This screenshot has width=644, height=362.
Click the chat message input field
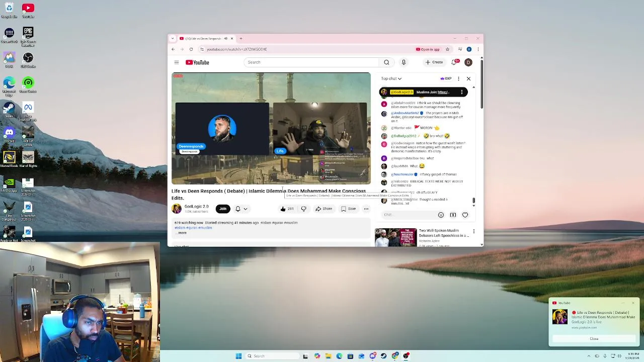pos(409,215)
